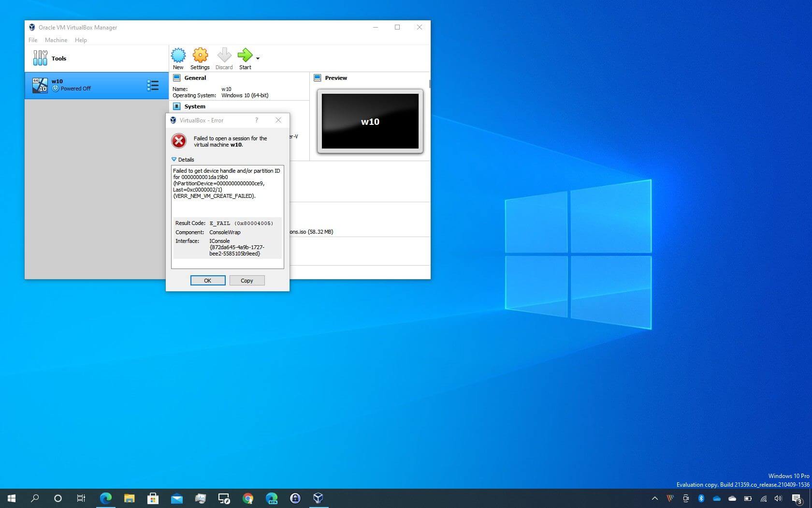This screenshot has height=508, width=812.
Task: Click the Tools icon in the sidebar
Action: click(41, 58)
